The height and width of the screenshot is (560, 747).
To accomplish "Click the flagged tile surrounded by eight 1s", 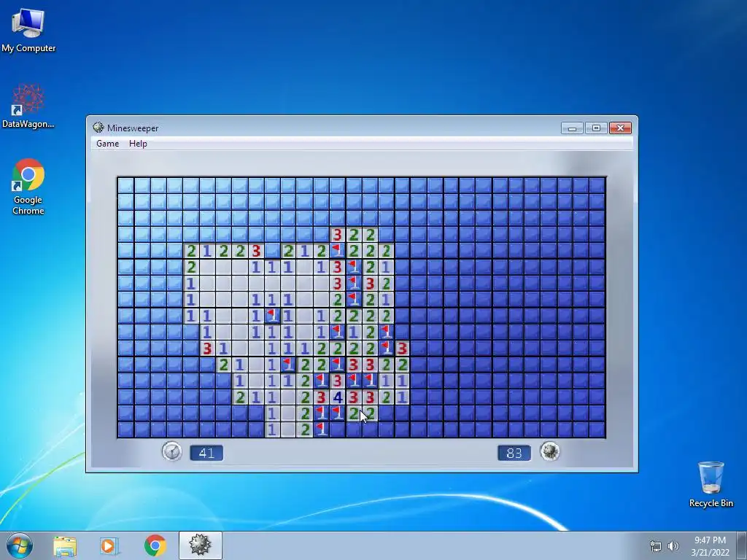I will click(x=272, y=315).
